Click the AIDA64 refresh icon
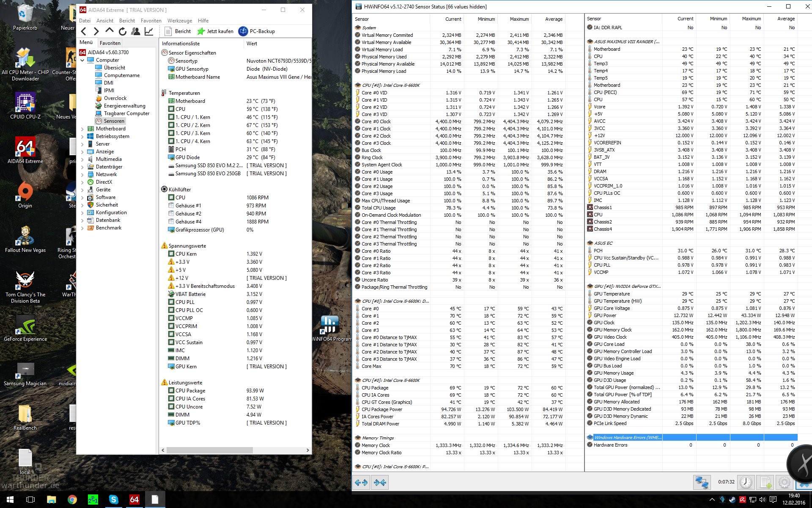 (x=123, y=31)
